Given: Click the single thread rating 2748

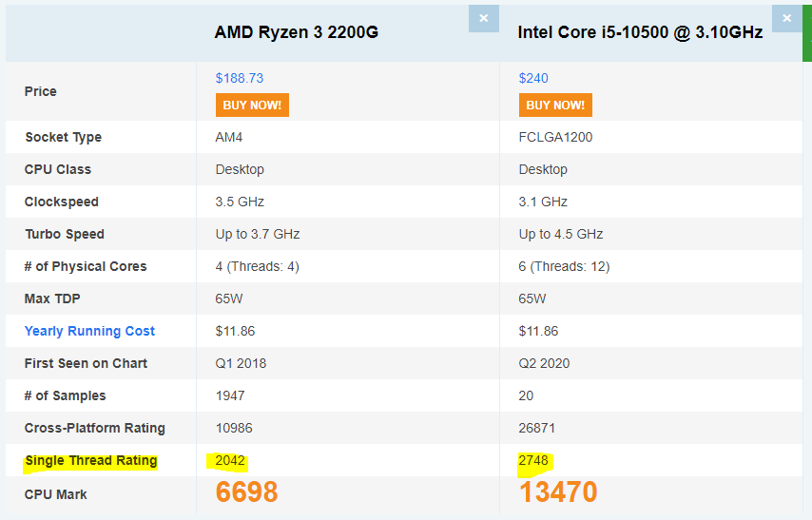Looking at the screenshot, I should (x=533, y=460).
